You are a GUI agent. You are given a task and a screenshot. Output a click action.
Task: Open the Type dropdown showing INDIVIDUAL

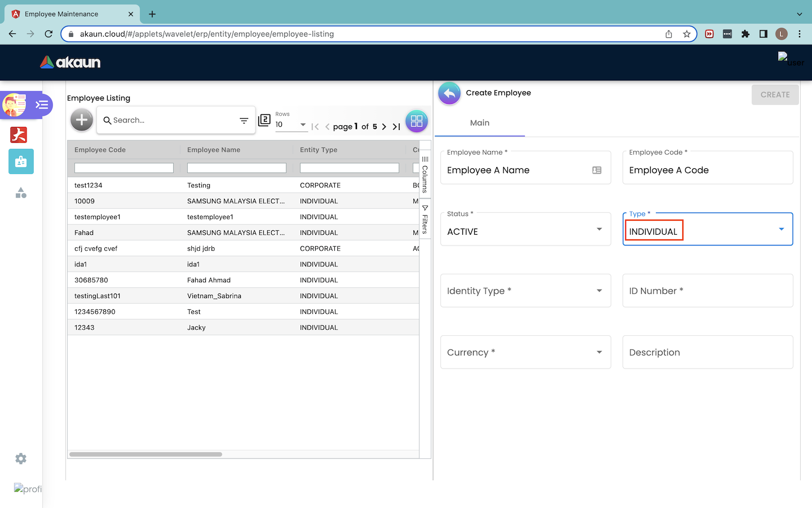[x=781, y=229]
